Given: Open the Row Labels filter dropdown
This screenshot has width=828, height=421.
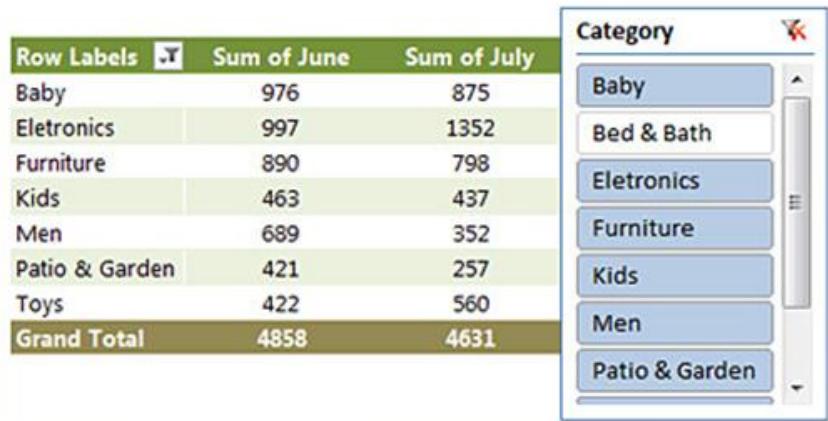Looking at the screenshot, I should (168, 57).
